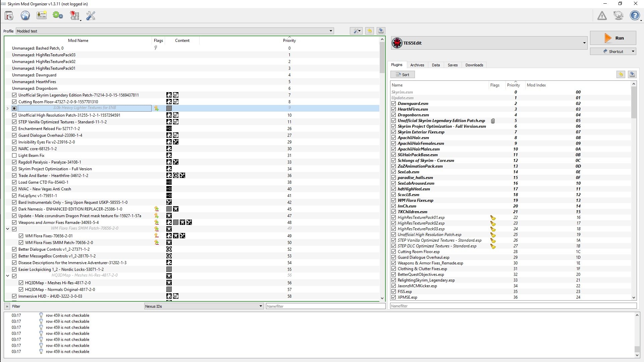The width and height of the screenshot is (644, 362).
Task: Uncheck Cutting Room Floor mod checkbox
Action: [x=14, y=102]
